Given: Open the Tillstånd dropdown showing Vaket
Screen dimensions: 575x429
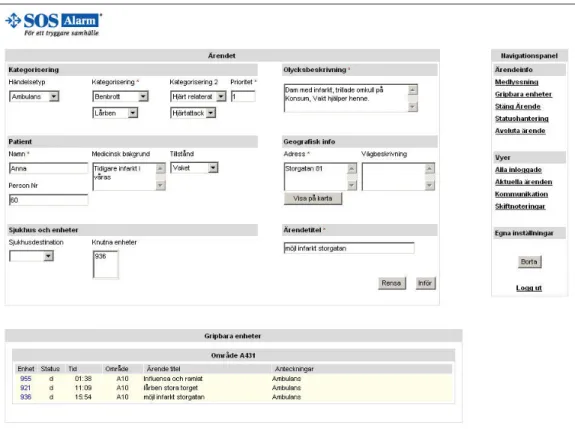Looking at the screenshot, I should coord(194,168).
